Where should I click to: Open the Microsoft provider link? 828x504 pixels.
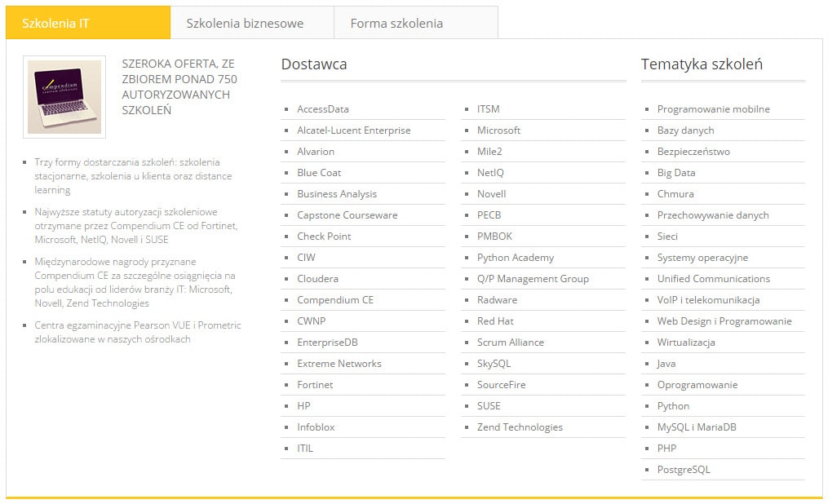tap(498, 130)
